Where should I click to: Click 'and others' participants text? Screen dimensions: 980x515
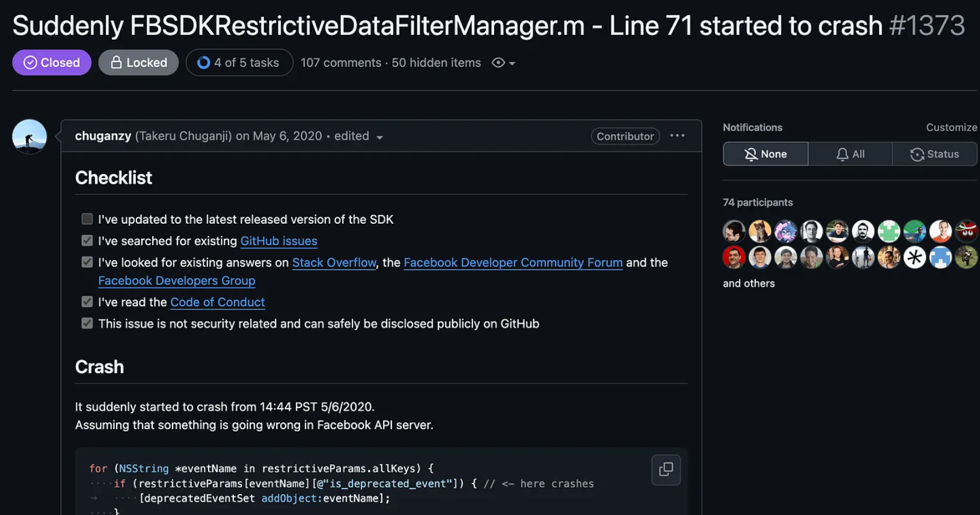[749, 283]
